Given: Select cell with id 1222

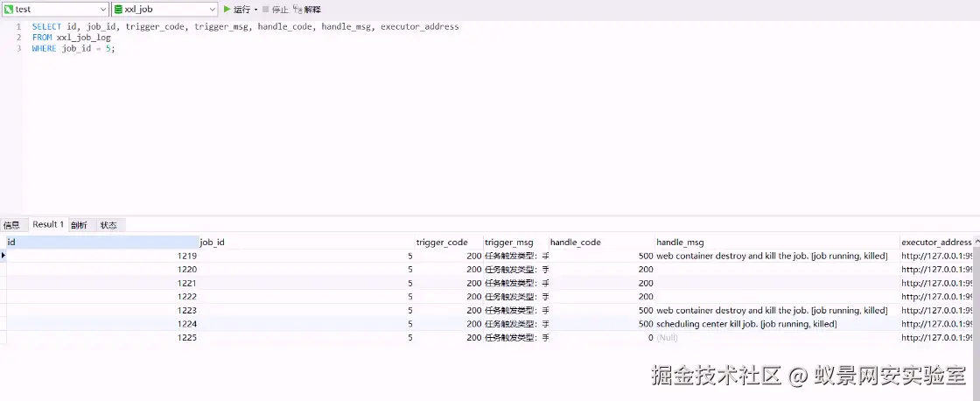Looking at the screenshot, I should coord(101,297).
